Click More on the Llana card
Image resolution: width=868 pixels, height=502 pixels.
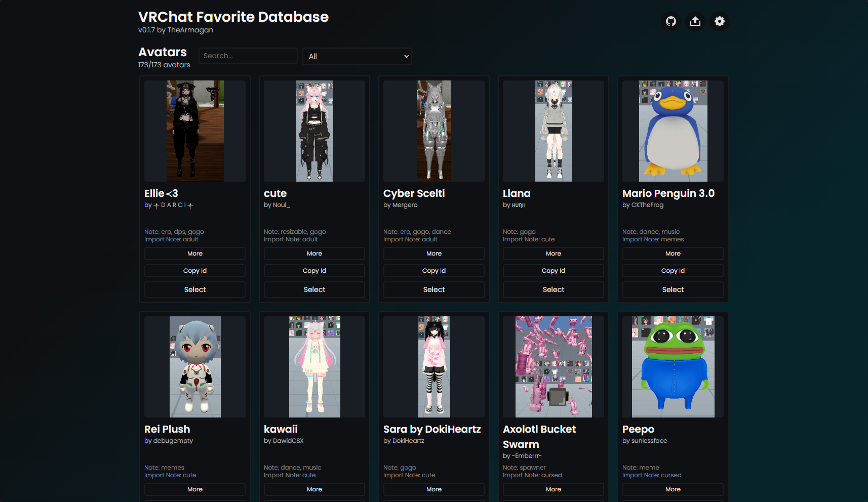tap(554, 254)
